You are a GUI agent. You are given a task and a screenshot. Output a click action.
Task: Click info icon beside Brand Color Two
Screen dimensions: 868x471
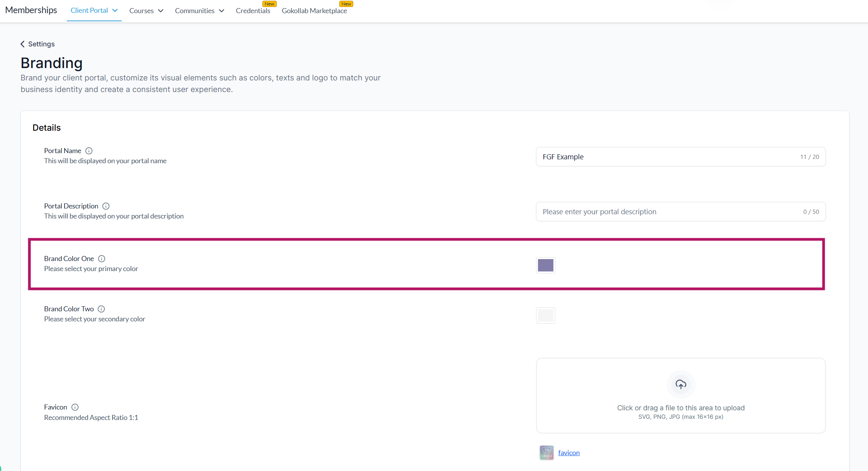pyautogui.click(x=101, y=309)
